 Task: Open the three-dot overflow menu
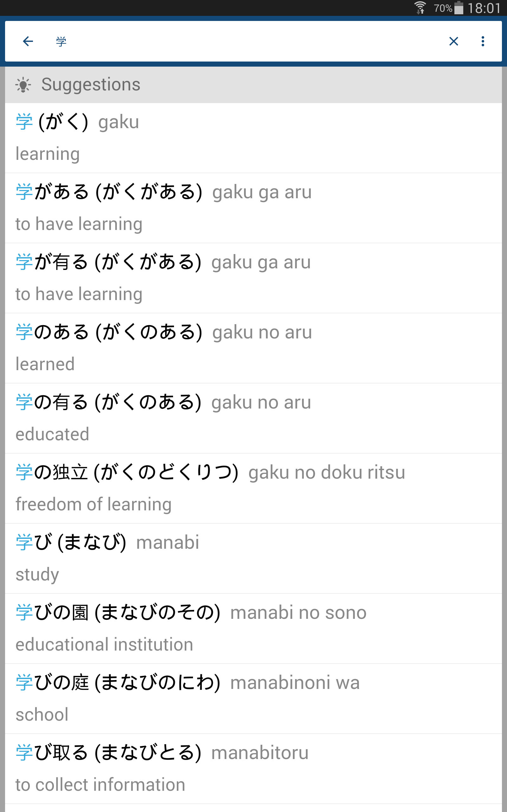(483, 41)
